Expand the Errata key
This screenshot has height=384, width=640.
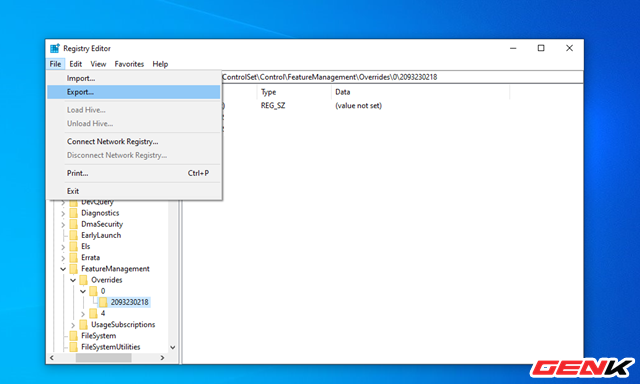(x=63, y=258)
